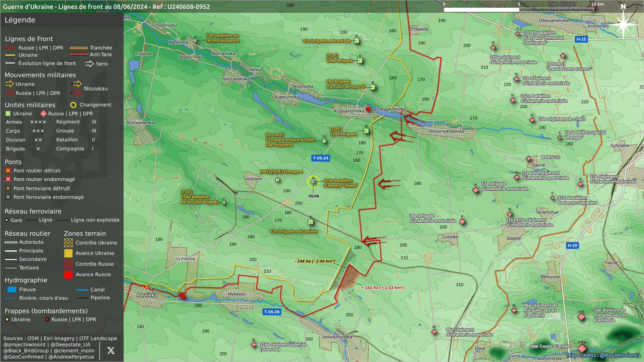Viewport: 644px width, 362px height.
Task: Click the 312e bataillon de lance-roquettes diamond
Action: (552, 198)
